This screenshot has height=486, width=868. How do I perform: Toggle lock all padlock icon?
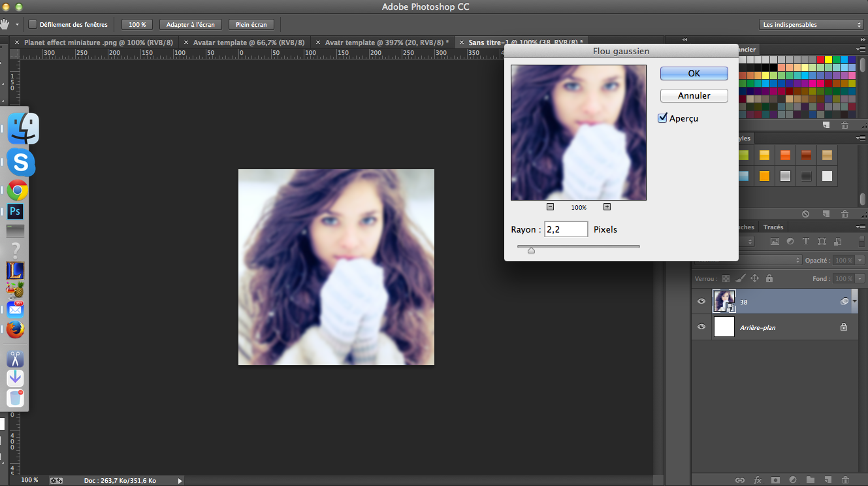(x=769, y=278)
